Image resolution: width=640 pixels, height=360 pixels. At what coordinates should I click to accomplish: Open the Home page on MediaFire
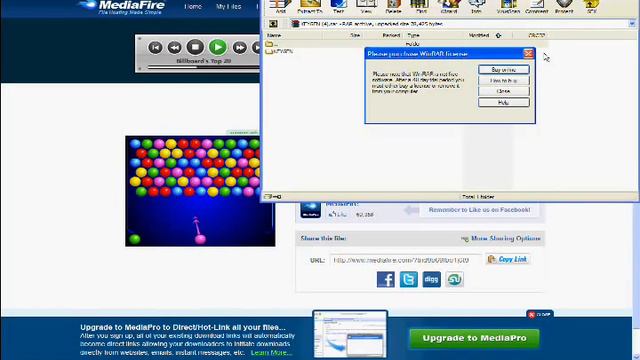[193, 7]
